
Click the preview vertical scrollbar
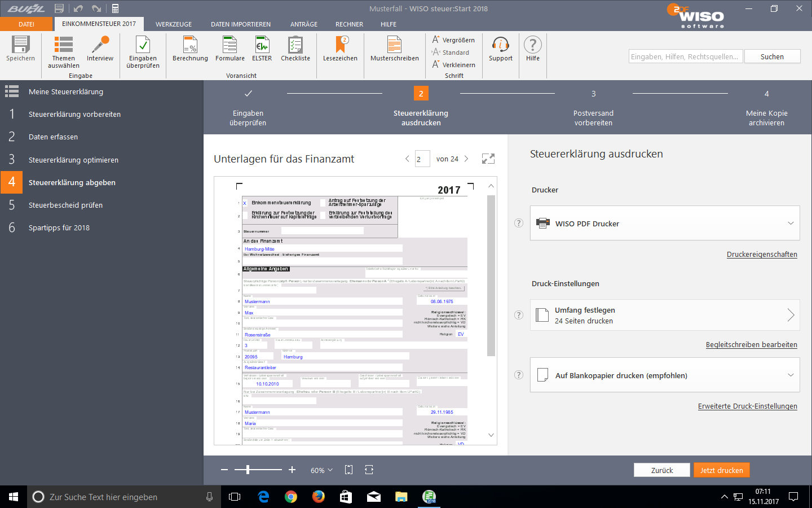491,275
